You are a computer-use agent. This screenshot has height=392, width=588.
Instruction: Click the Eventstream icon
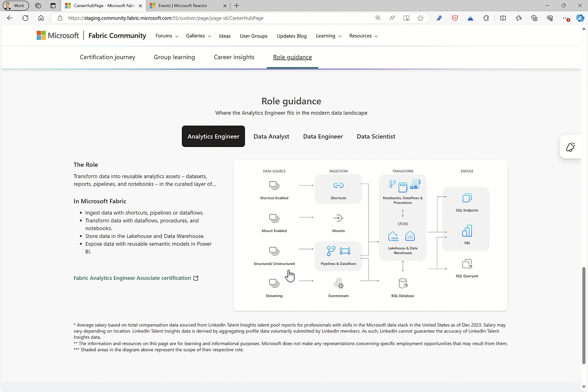coord(338,283)
